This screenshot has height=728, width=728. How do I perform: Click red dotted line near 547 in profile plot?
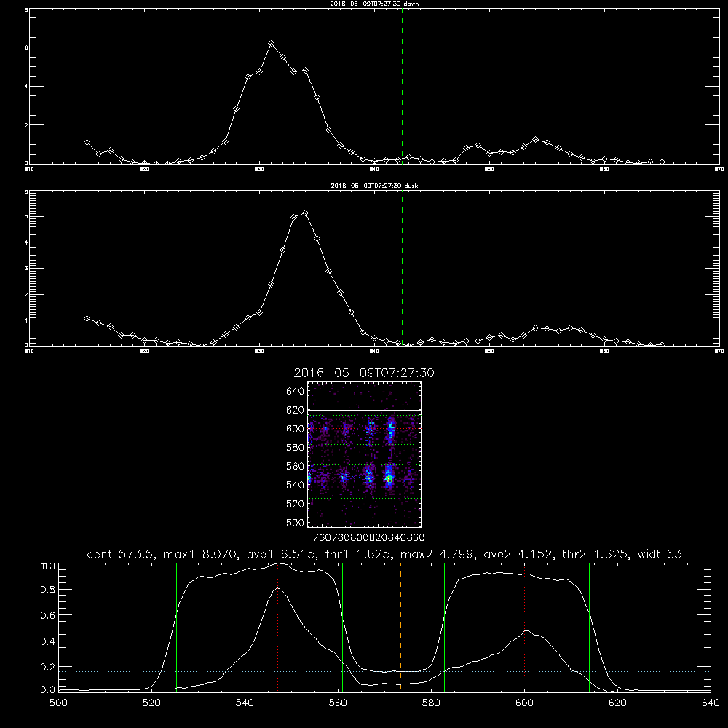pyautogui.click(x=277, y=627)
